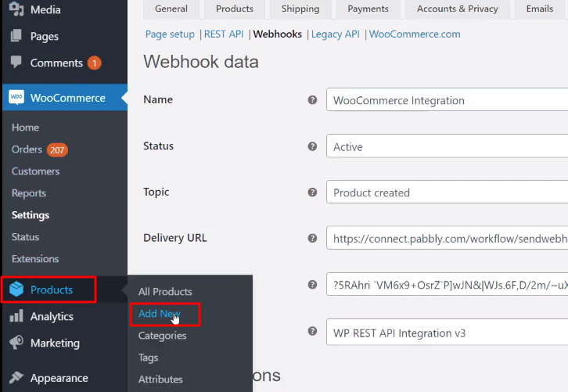Open the Emails settings tab
The image size is (568, 392).
(539, 9)
